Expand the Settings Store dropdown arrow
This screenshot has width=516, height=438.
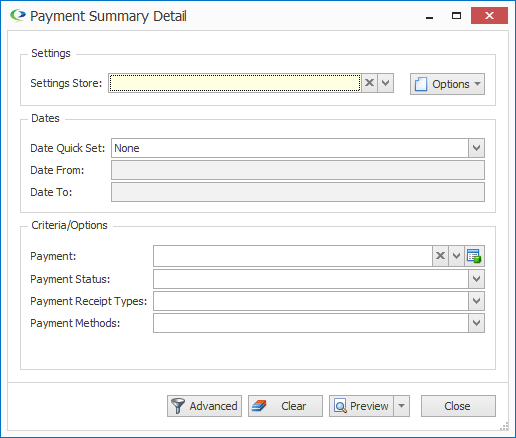(386, 83)
